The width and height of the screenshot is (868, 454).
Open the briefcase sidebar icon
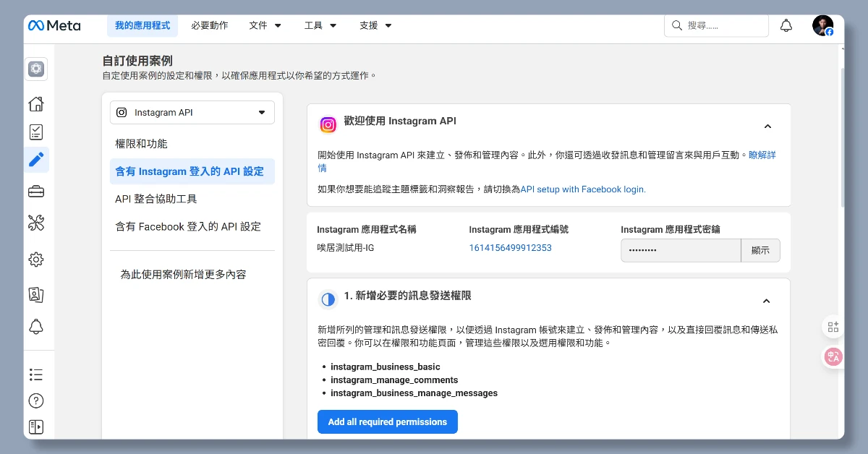pyautogui.click(x=36, y=192)
